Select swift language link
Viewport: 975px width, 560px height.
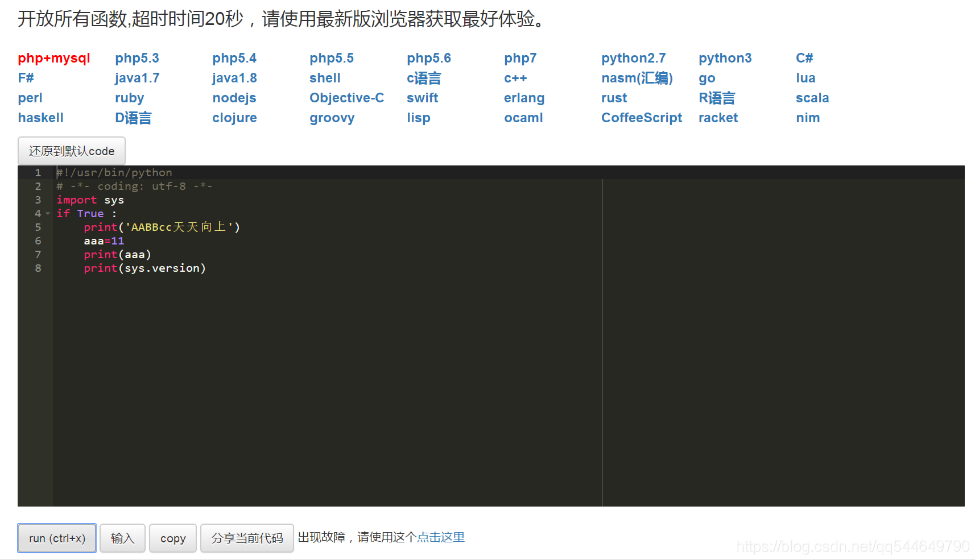[x=422, y=98]
